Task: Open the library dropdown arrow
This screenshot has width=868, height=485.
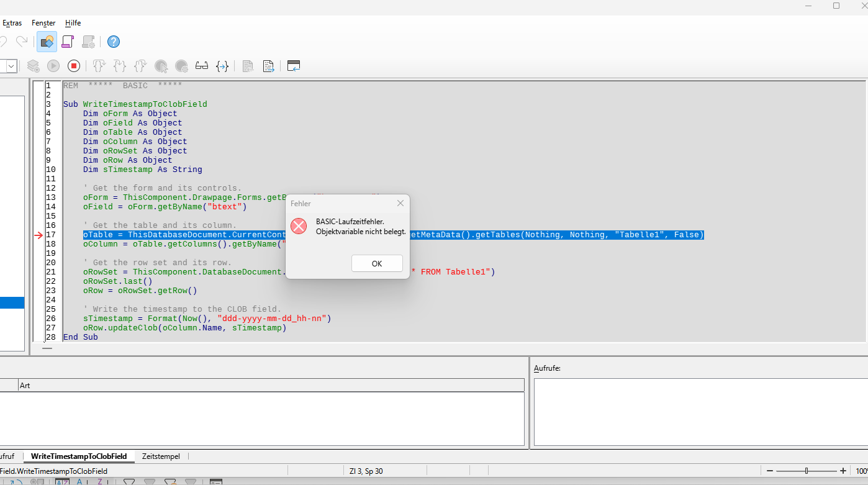Action: coord(12,66)
